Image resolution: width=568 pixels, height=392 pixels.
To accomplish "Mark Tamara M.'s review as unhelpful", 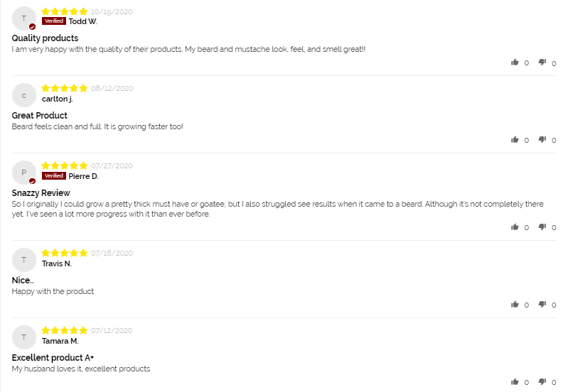I will tap(542, 382).
